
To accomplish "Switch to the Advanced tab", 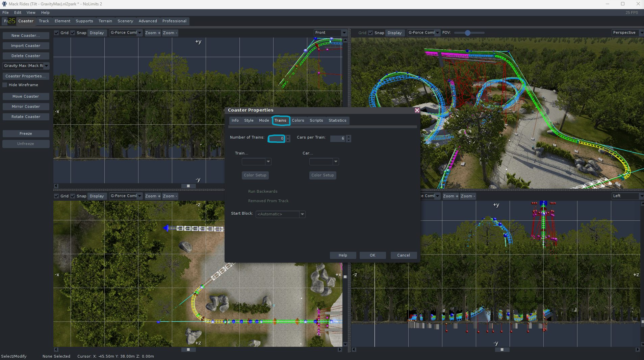I will tap(148, 21).
